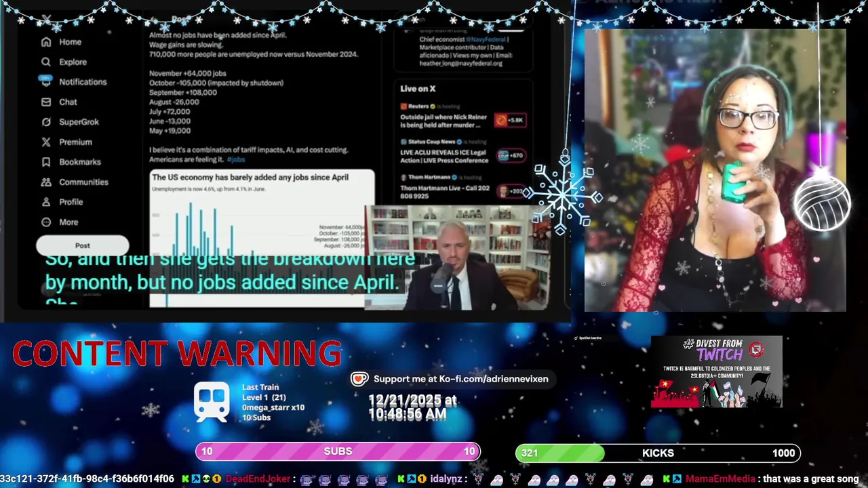This screenshot has width=868, height=488.
Task: Click the Notifications bell icon
Action: coord(46,82)
